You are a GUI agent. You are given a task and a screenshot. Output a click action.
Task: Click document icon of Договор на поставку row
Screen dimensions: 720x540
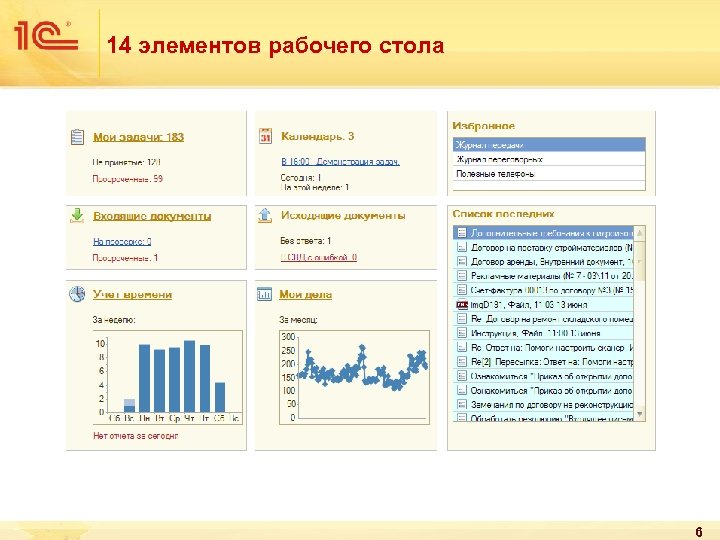click(461, 248)
